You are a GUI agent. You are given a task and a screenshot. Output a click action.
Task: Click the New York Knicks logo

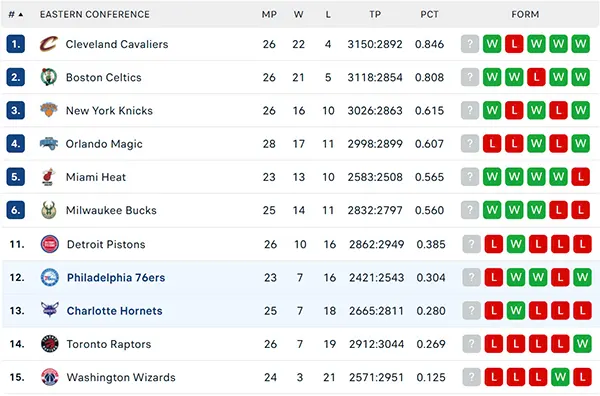49,110
